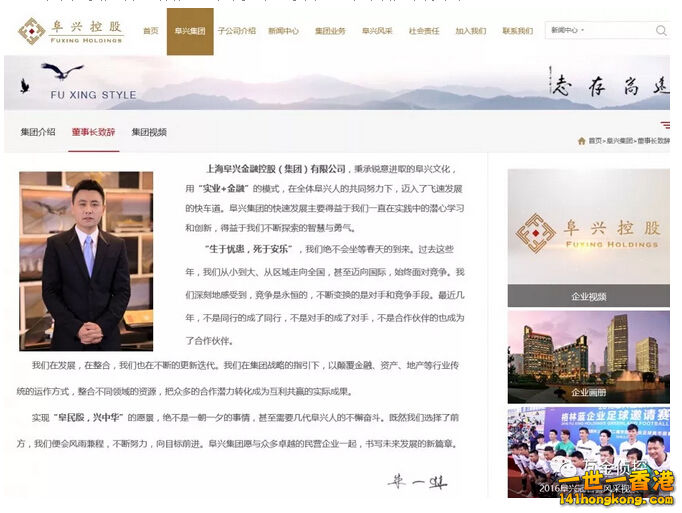Click the Fuxing Holdings logo in the header
682x513 pixels.
(x=70, y=31)
